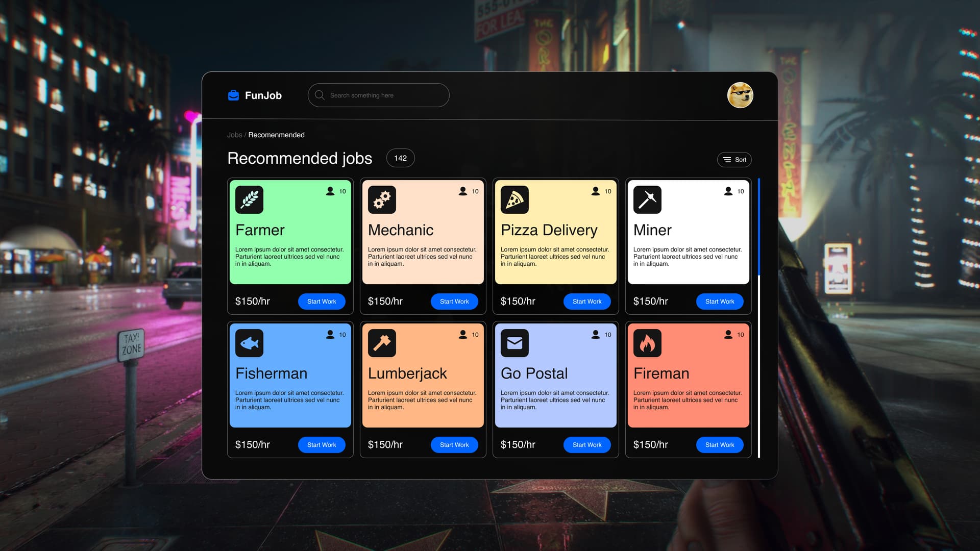Viewport: 980px width, 551px height.
Task: Click the 142 jobs count badge
Action: pyautogui.click(x=400, y=158)
